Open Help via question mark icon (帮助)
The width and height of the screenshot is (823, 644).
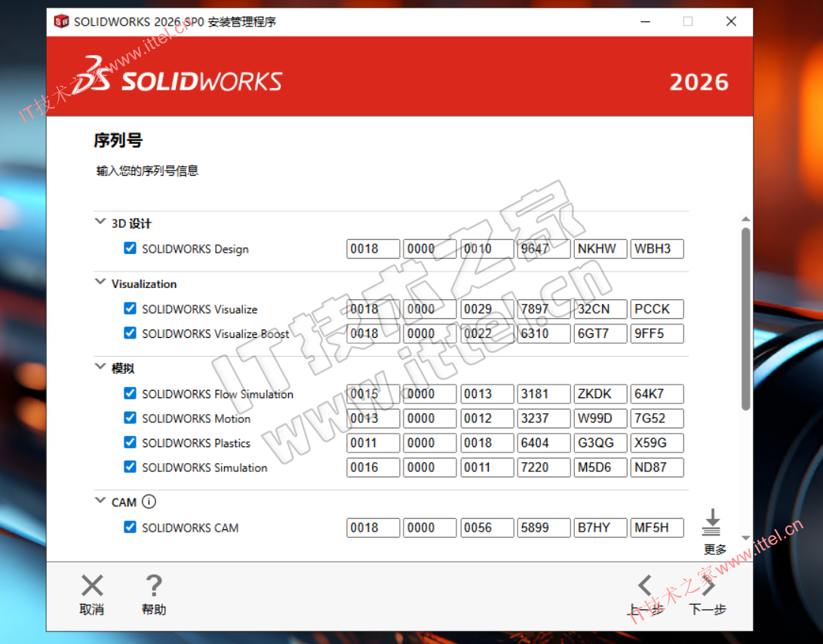pyautogui.click(x=154, y=586)
